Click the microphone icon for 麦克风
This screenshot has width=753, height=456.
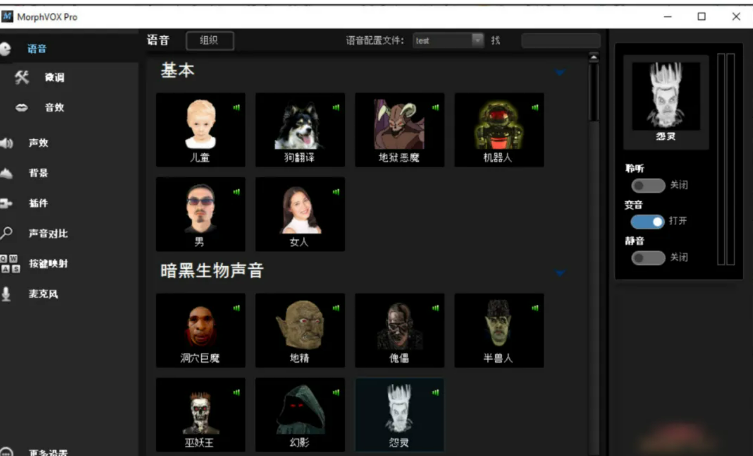click(6, 294)
